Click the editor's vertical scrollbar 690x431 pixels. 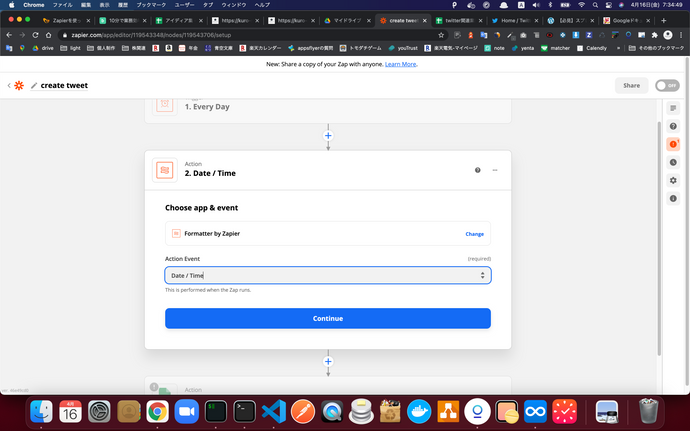(x=659, y=238)
